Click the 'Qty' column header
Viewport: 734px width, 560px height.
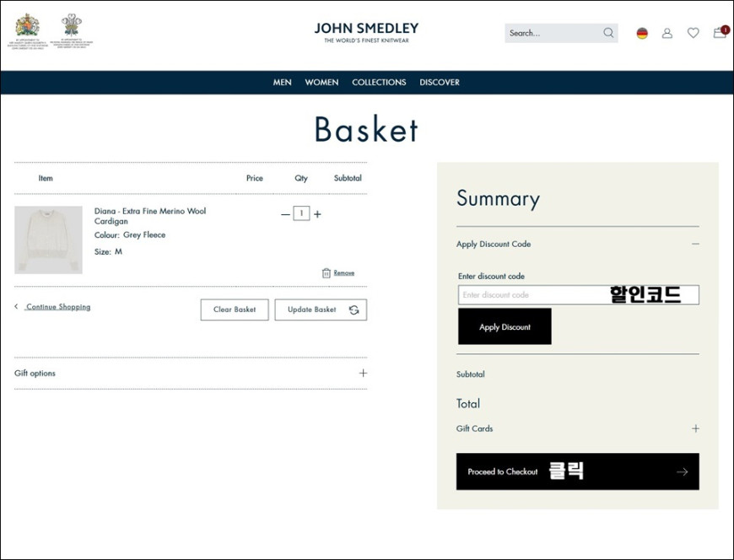tap(301, 178)
